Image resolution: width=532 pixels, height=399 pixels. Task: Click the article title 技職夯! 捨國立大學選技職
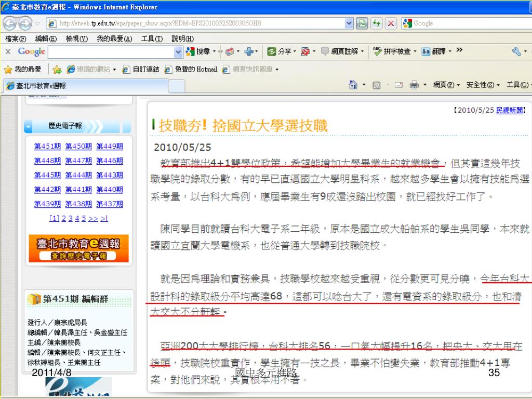coord(243,126)
